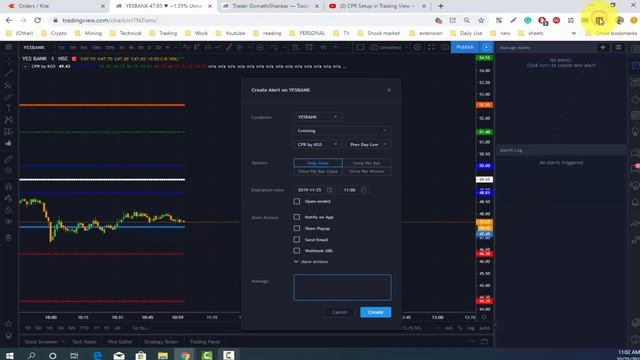Click the Cancel button
The height and width of the screenshot is (360, 640).
[339, 312]
